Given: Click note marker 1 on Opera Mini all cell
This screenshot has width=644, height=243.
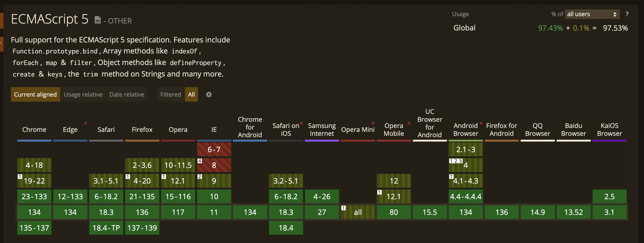Looking at the screenshot, I should tap(344, 208).
